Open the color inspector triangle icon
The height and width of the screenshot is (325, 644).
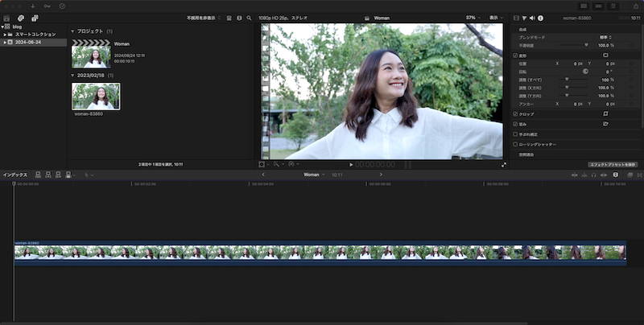[x=524, y=18]
